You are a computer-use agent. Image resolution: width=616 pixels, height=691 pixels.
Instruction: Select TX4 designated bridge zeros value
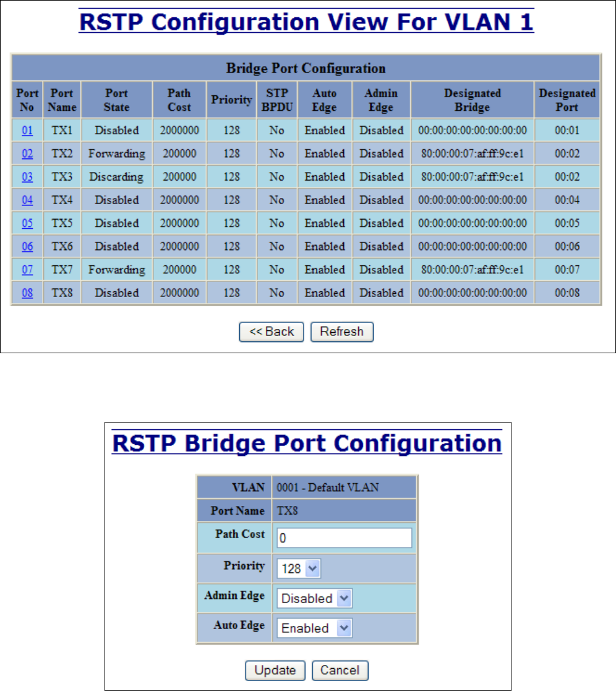[473, 200]
